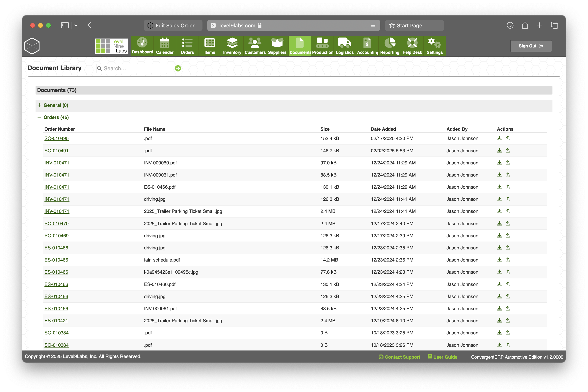Open order link ES-010421

coord(56,321)
